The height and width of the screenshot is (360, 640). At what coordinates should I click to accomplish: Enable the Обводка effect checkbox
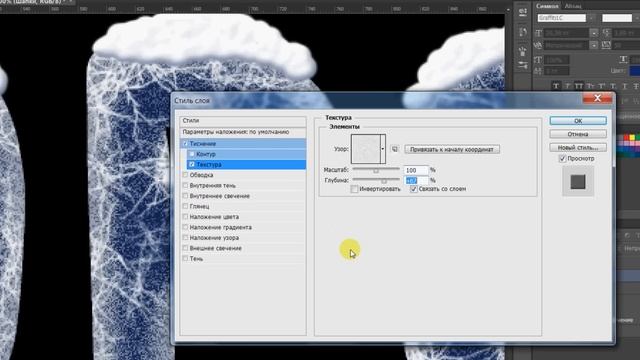coord(185,175)
